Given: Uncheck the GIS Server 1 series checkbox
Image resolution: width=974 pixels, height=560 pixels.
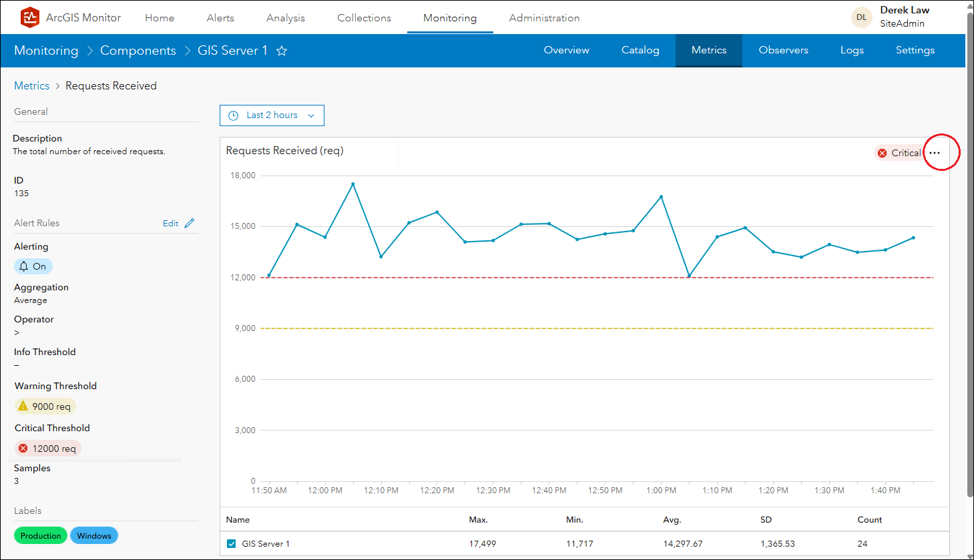Looking at the screenshot, I should [232, 543].
